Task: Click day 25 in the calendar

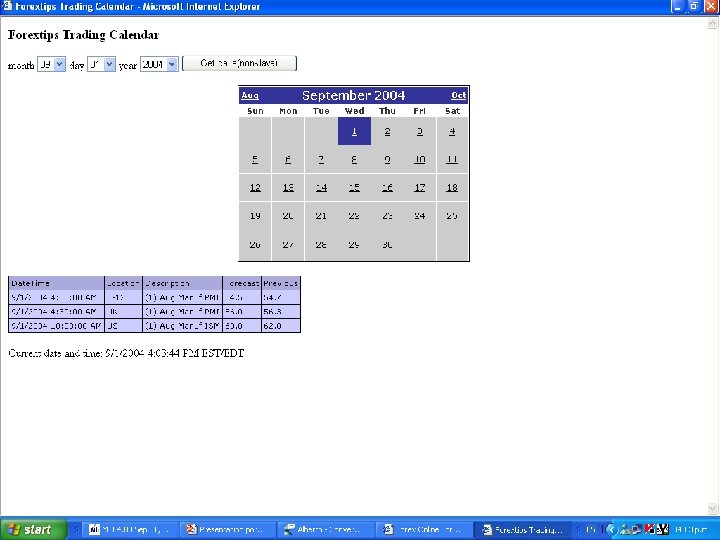Action: pos(452,216)
